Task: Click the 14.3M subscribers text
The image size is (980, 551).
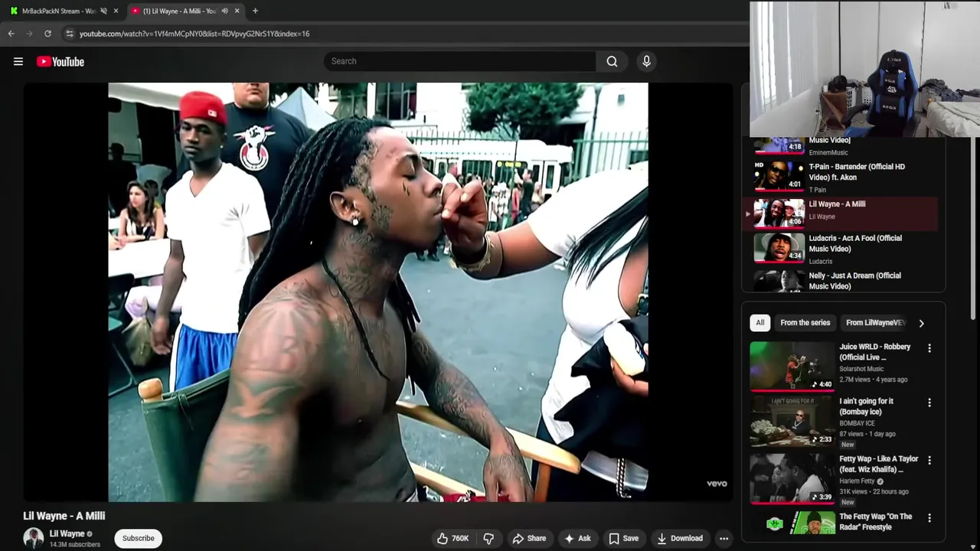Action: [75, 545]
